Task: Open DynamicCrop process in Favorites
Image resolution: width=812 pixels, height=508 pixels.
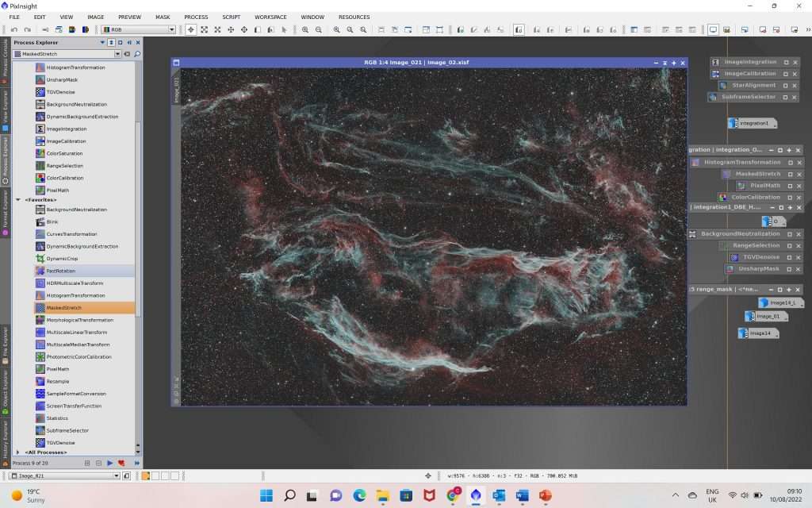Action: click(62, 259)
